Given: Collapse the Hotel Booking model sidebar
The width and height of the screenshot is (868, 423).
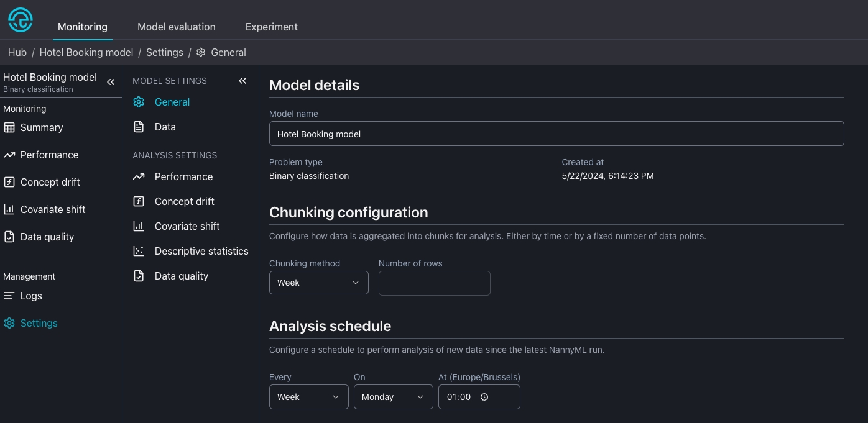Looking at the screenshot, I should pyautogui.click(x=111, y=82).
